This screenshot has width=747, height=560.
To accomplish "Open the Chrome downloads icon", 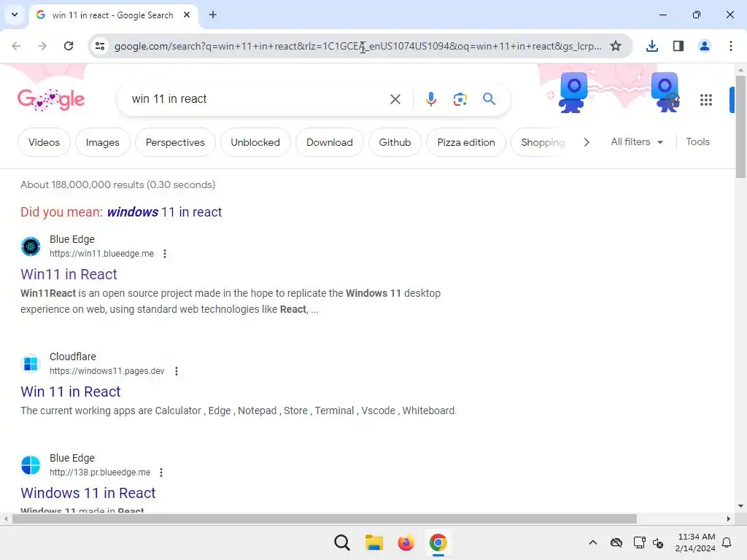I will pos(652,46).
